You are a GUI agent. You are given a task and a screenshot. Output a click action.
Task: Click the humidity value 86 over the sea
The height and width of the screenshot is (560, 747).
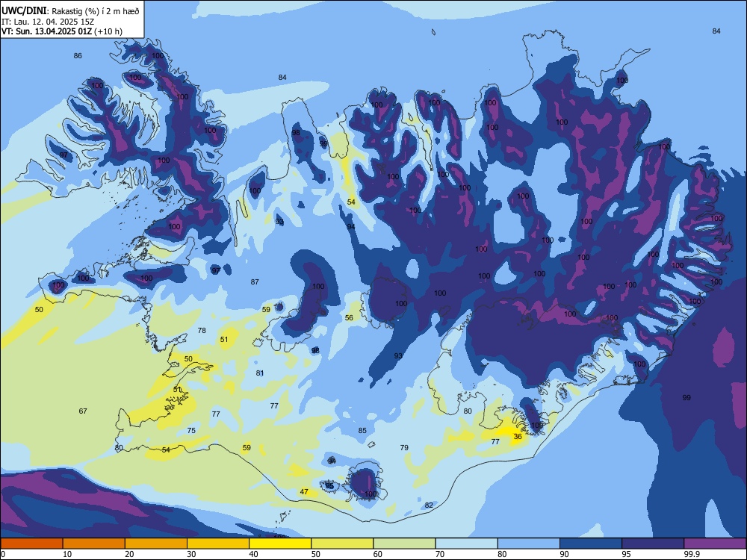[78, 56]
